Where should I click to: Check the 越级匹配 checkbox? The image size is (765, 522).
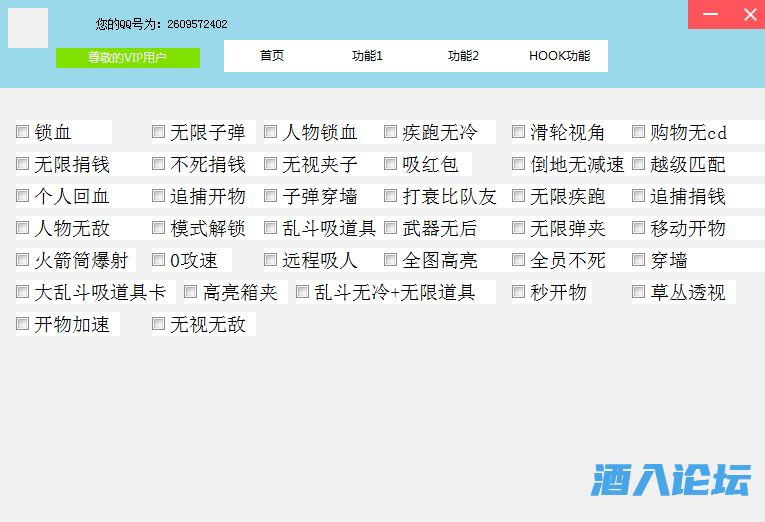[x=639, y=164]
